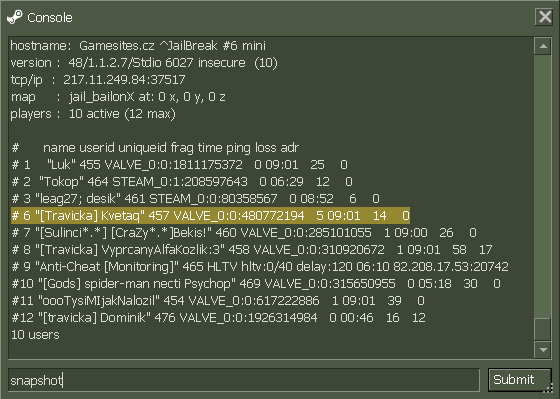Screen dimensions: 560x399
Task: Click the "[travicka] Dominik" player row
Action: [x=219, y=318]
